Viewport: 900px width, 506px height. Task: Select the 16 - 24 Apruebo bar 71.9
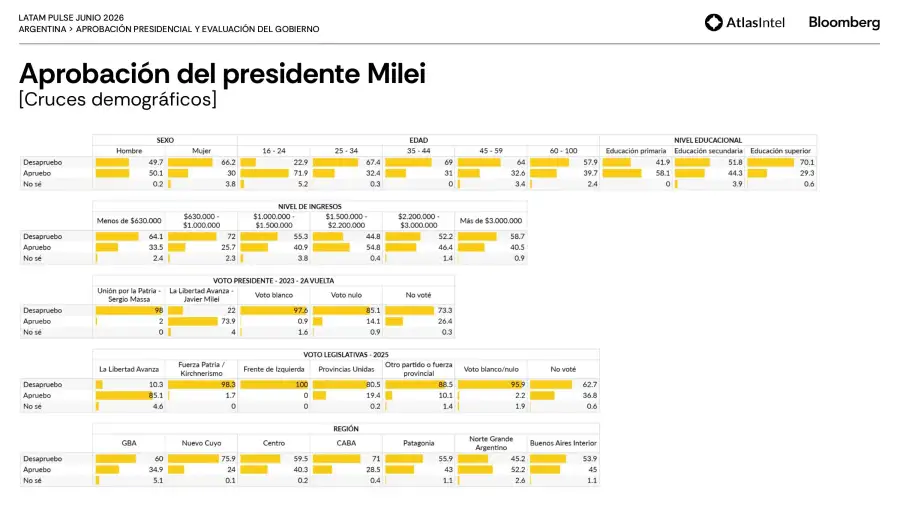coord(264,173)
